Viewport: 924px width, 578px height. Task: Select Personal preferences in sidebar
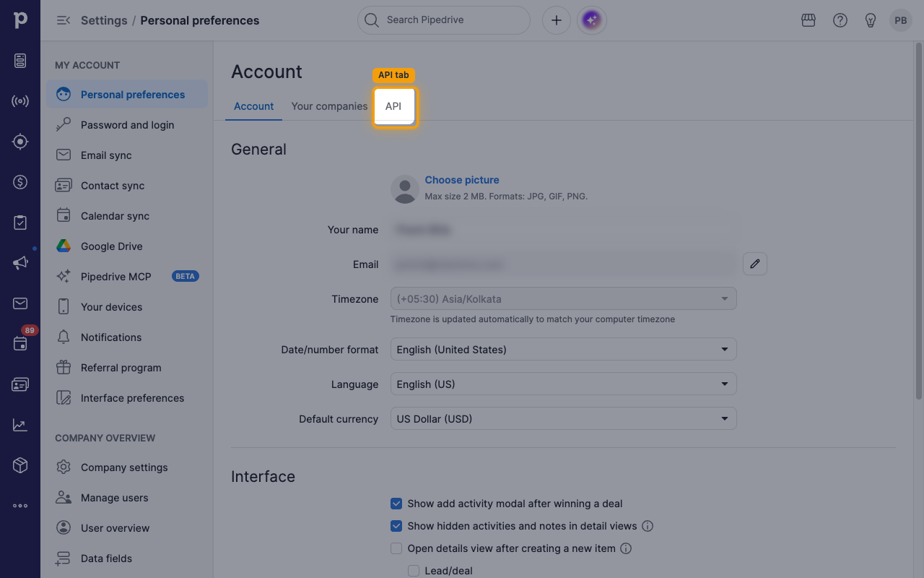[x=127, y=95]
